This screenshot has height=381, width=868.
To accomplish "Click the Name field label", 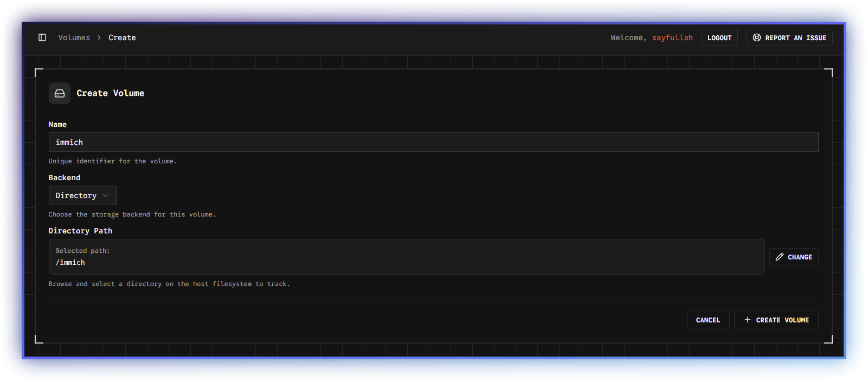I will pyautogui.click(x=57, y=124).
